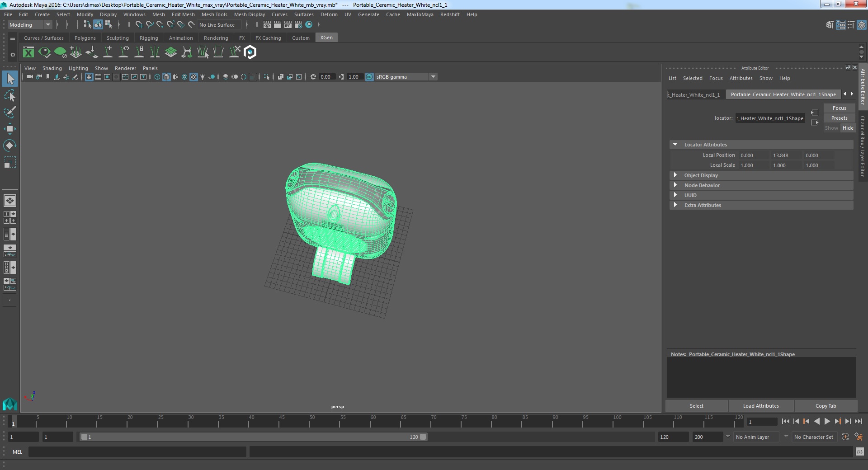Switch to the Polygons shelf tab
This screenshot has height=470, width=868.
coord(85,38)
